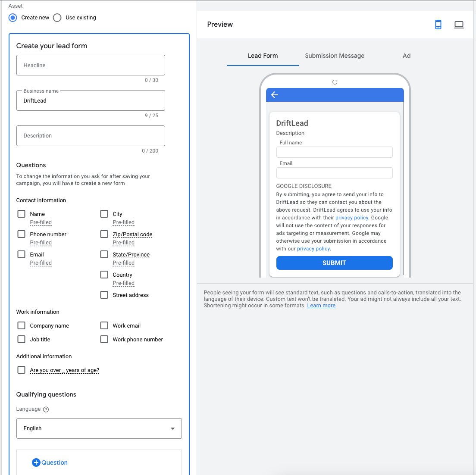Enable the "Are you over _ years of age?" checkbox
Screen dimensions: 476x475
click(21, 369)
